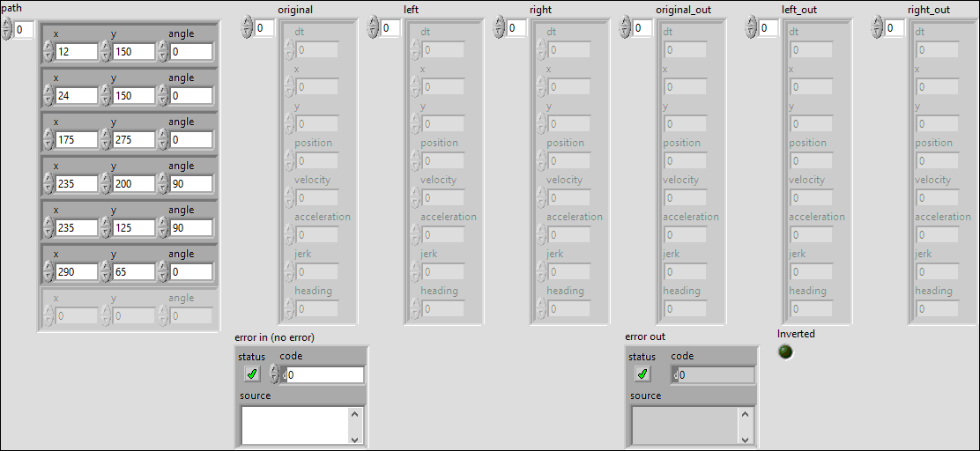Click the path index number field
The height and width of the screenshot is (451, 980).
tap(24, 30)
